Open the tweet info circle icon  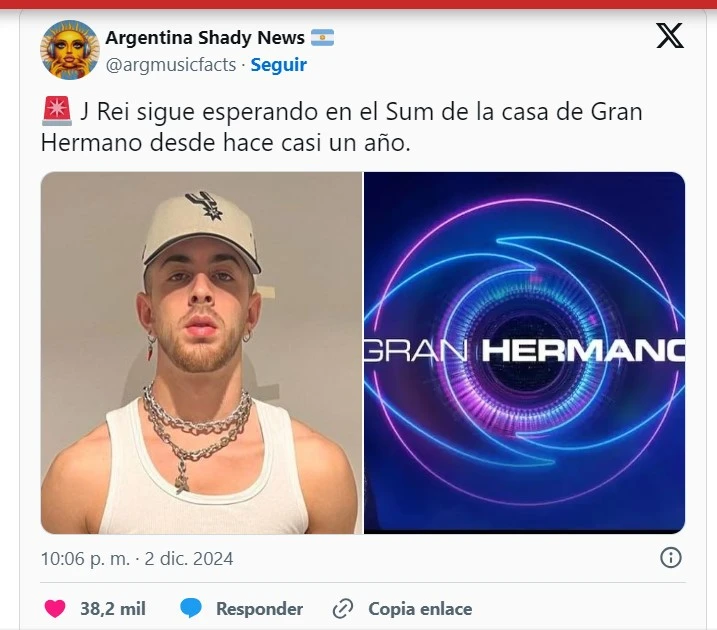tap(671, 558)
